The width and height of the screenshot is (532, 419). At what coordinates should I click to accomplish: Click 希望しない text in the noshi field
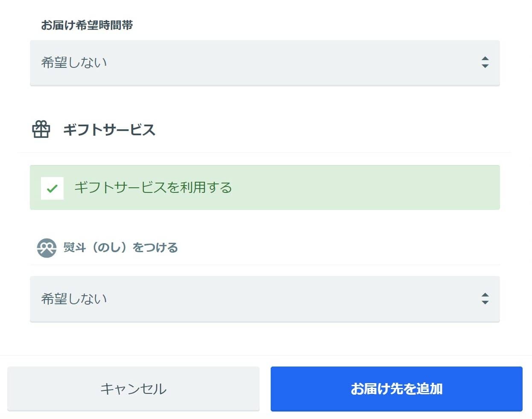pyautogui.click(x=74, y=299)
